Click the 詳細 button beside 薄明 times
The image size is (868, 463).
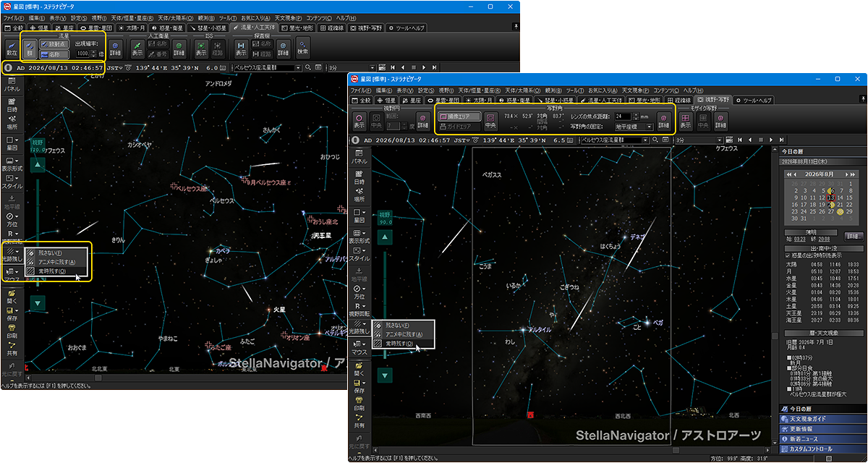click(x=854, y=236)
